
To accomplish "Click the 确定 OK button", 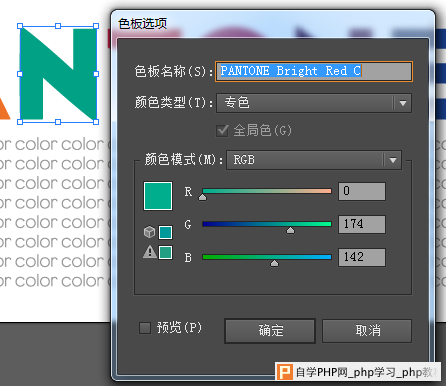I will point(270,331).
